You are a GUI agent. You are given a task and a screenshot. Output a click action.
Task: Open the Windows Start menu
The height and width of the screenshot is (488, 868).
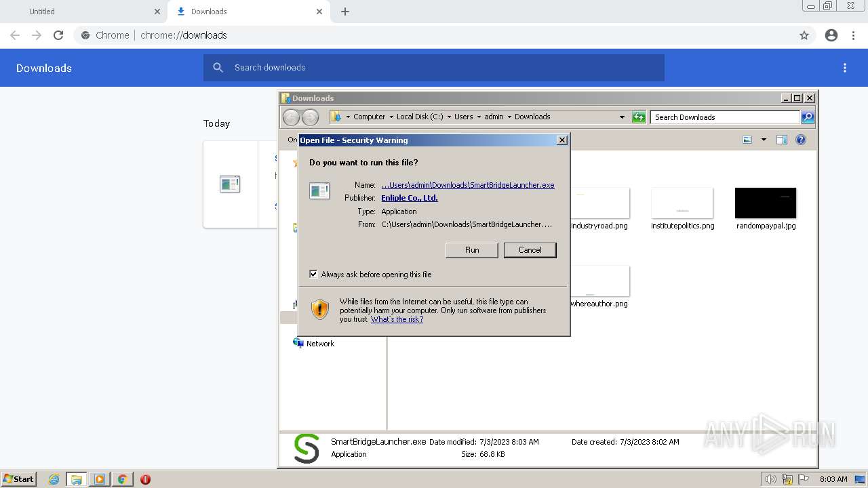pos(18,479)
